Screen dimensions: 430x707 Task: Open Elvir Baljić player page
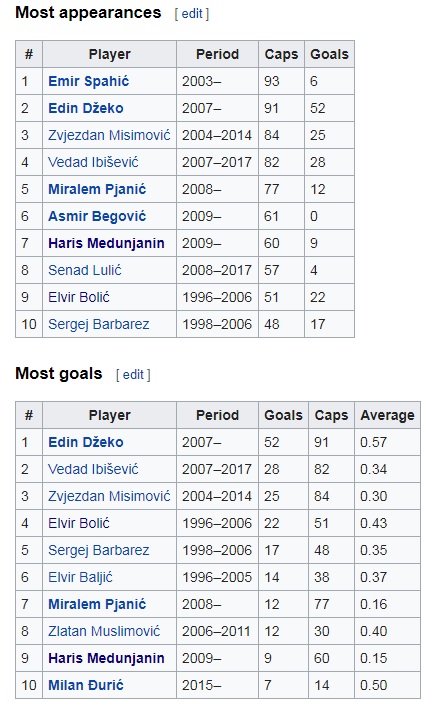pos(80,578)
